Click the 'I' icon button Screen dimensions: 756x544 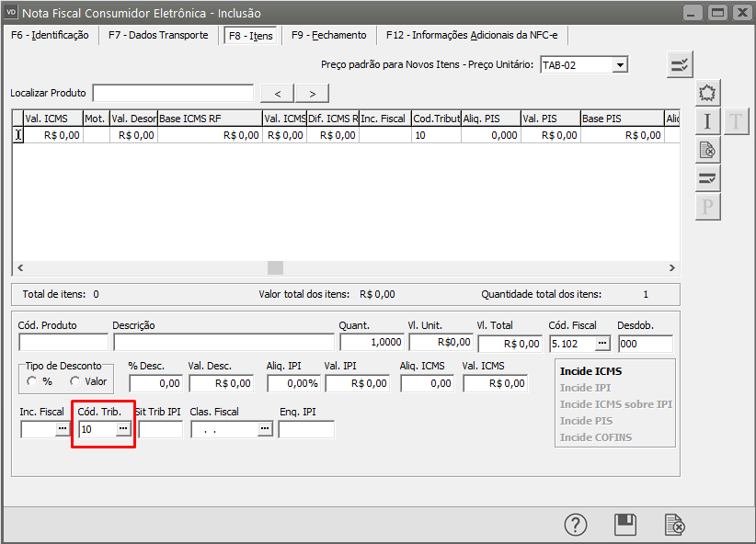pyautogui.click(x=707, y=121)
